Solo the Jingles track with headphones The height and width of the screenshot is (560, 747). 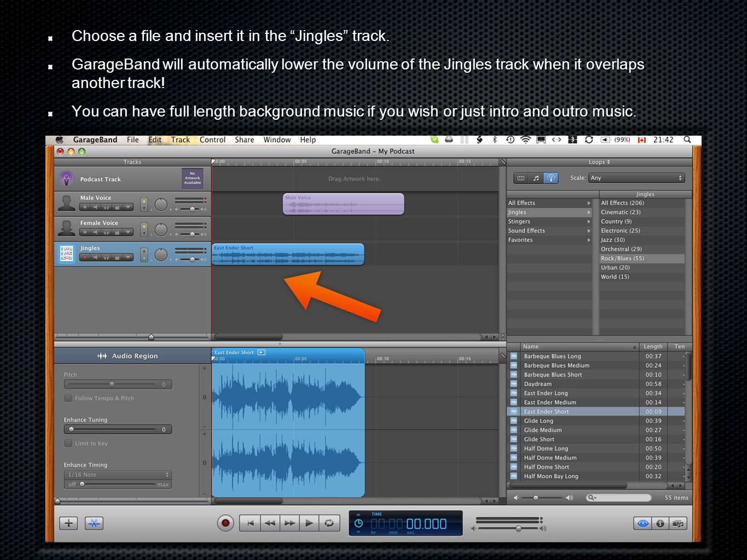click(106, 257)
